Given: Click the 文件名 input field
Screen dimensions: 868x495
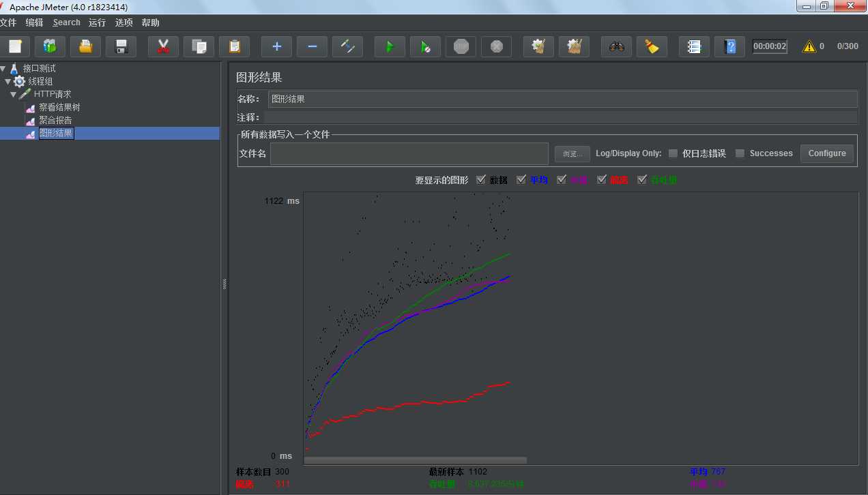Looking at the screenshot, I should (408, 153).
